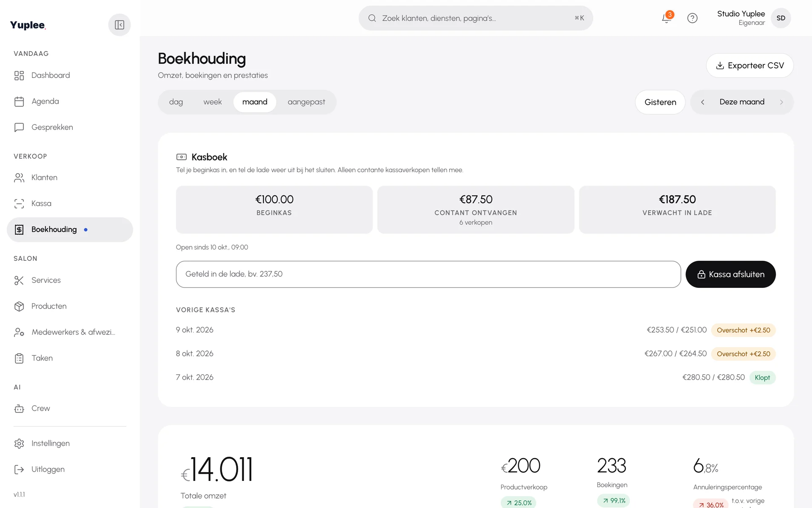
Task: Switch period to dag
Action: (176, 102)
